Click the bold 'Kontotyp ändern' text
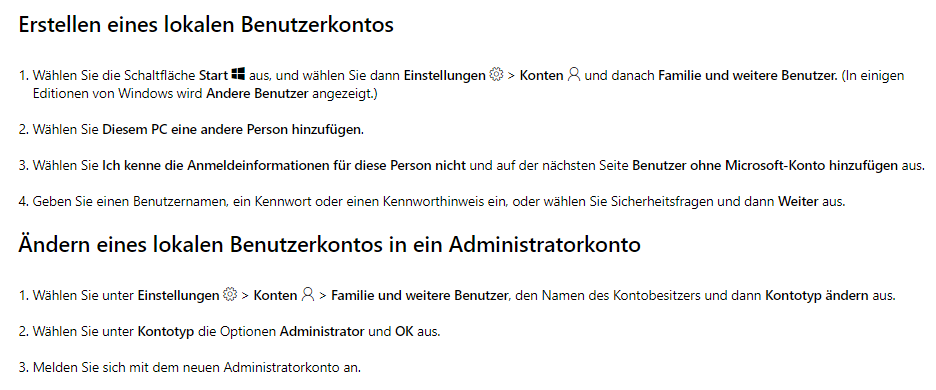 [x=817, y=296]
